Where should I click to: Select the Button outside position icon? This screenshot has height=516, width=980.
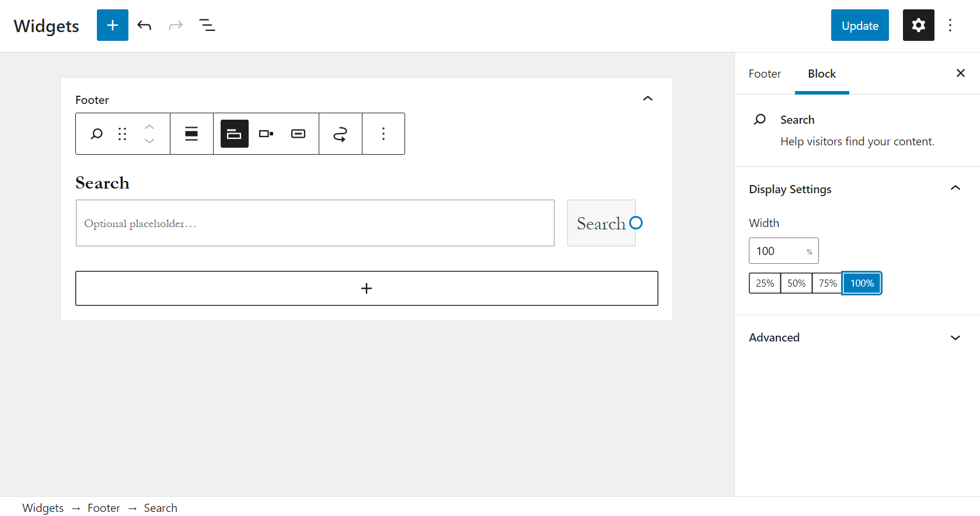234,133
